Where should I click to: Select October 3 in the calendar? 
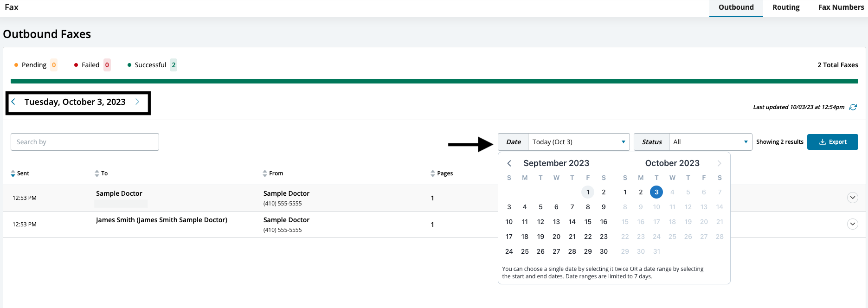click(656, 192)
